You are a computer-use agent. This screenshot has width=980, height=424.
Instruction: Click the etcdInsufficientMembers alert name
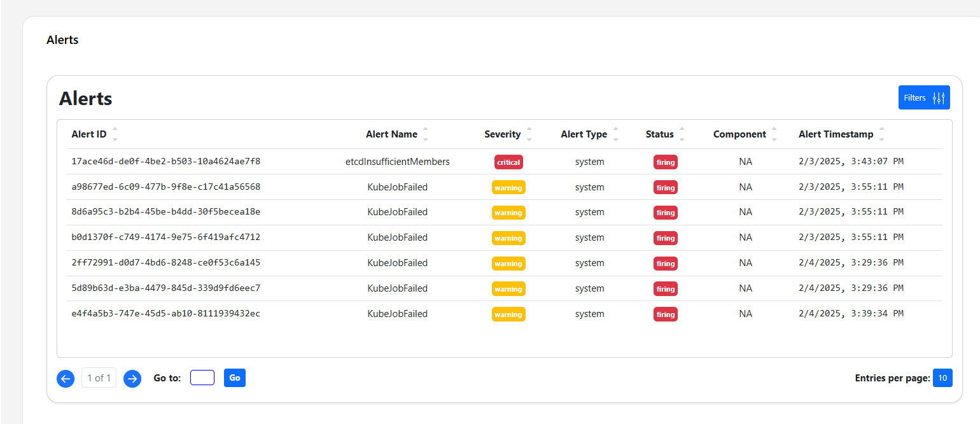[x=398, y=162]
